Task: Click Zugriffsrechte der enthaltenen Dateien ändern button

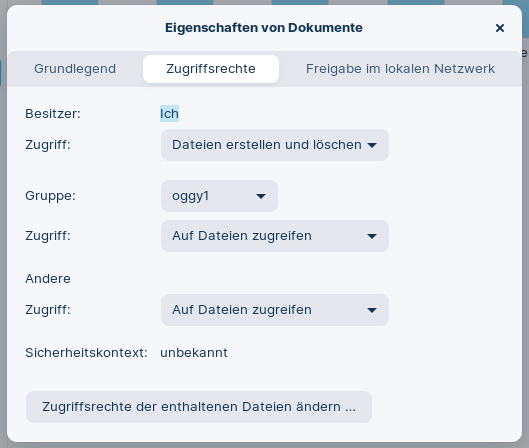Action: pos(199,407)
